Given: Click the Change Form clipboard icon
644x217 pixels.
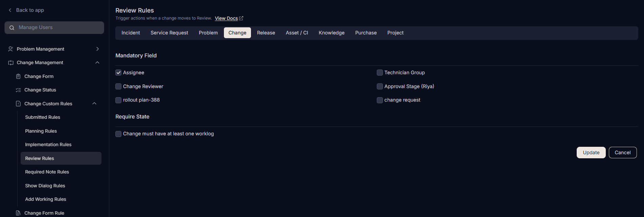Looking at the screenshot, I should 18,77.
